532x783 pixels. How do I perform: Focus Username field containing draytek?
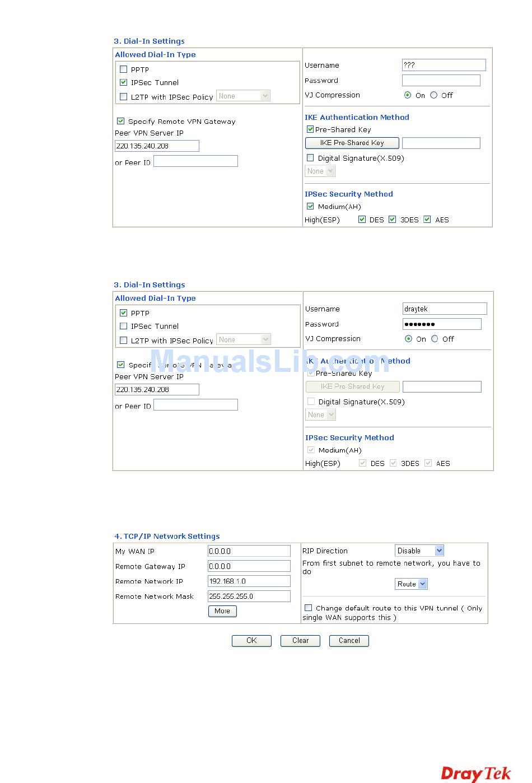pyautogui.click(x=445, y=309)
